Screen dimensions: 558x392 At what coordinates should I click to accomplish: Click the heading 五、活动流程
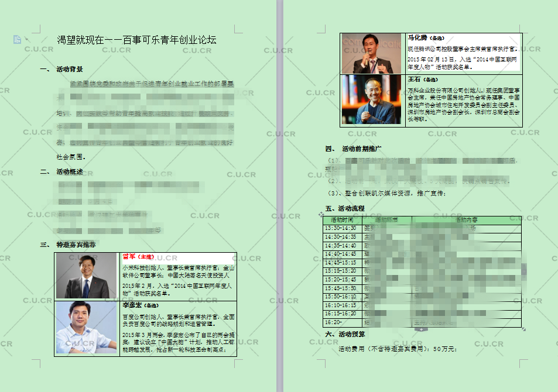[x=345, y=208]
